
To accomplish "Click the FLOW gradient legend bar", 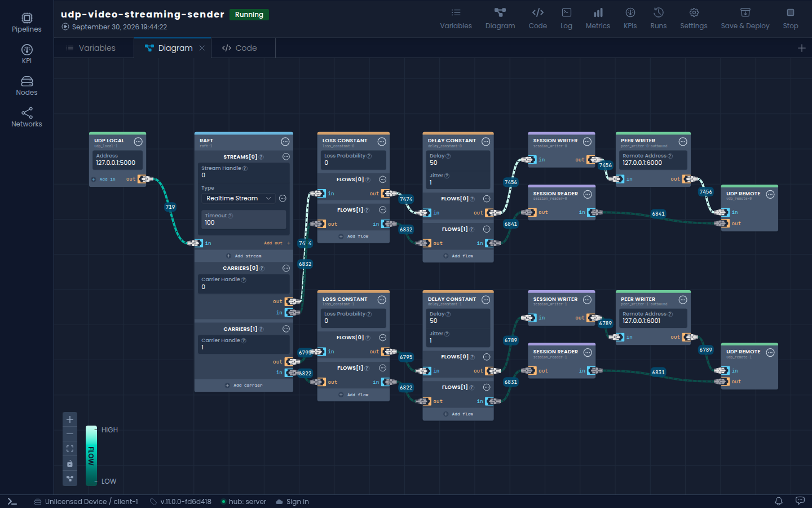I will pyautogui.click(x=91, y=456).
